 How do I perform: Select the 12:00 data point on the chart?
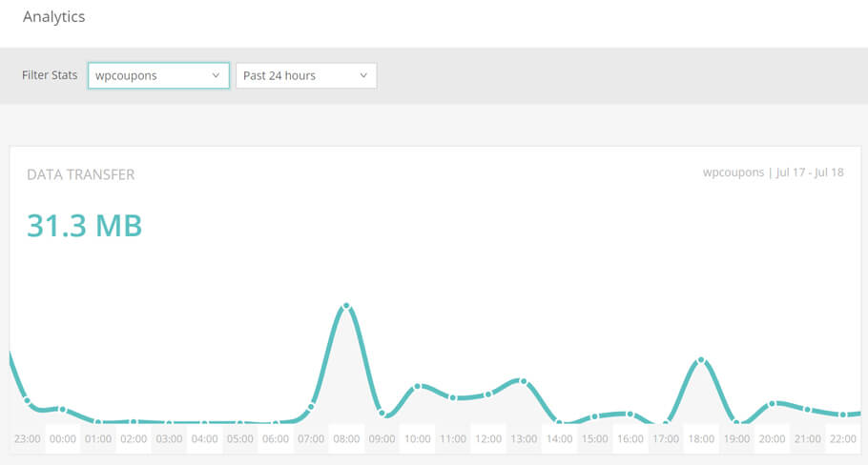point(488,394)
